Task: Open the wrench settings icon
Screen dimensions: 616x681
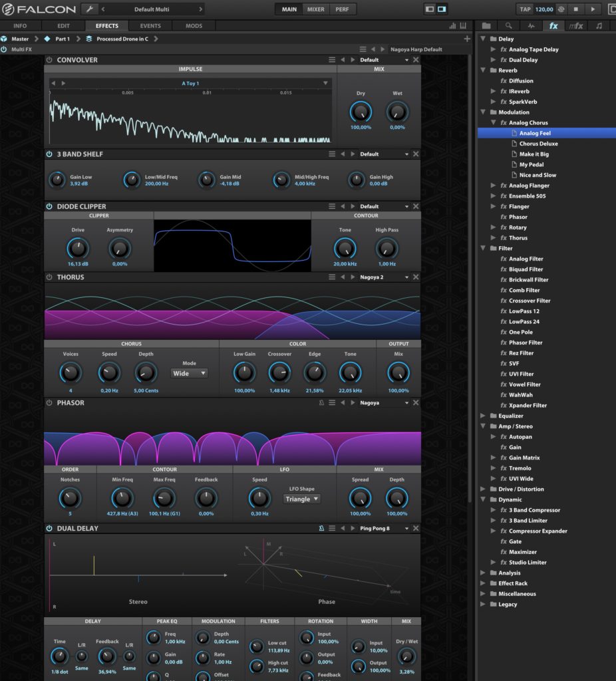Action: tap(89, 9)
